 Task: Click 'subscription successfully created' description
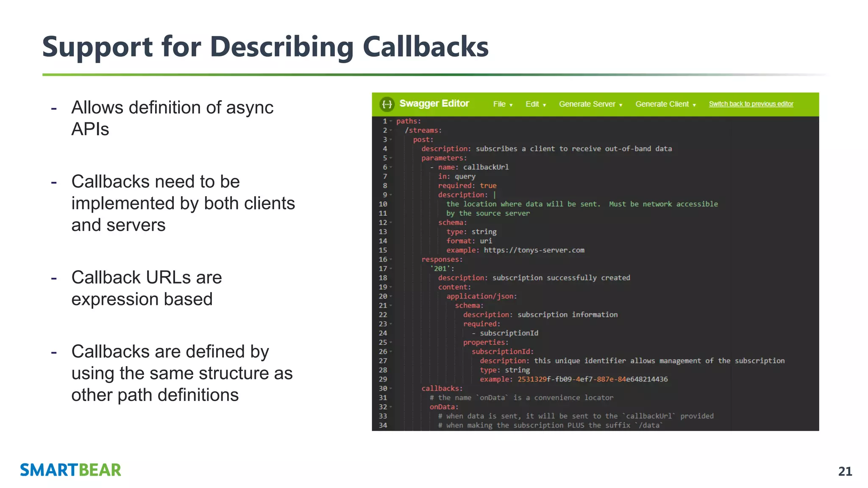[561, 278]
